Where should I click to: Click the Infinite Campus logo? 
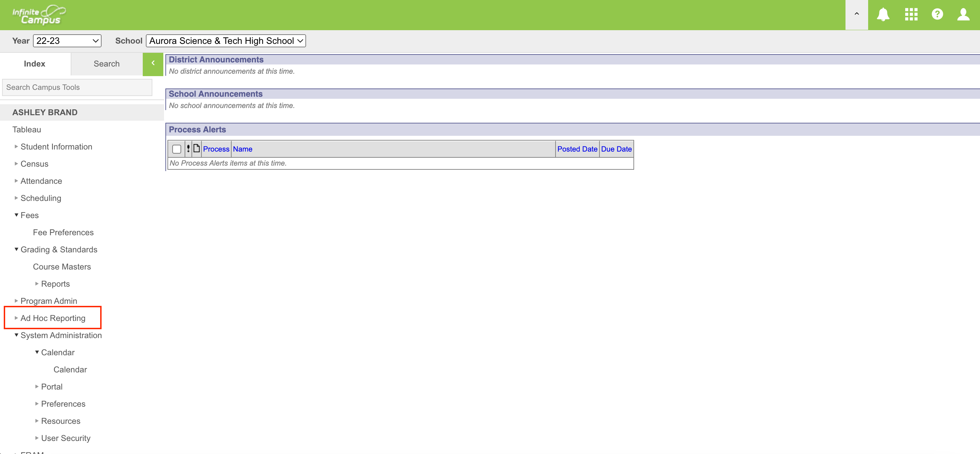[39, 15]
